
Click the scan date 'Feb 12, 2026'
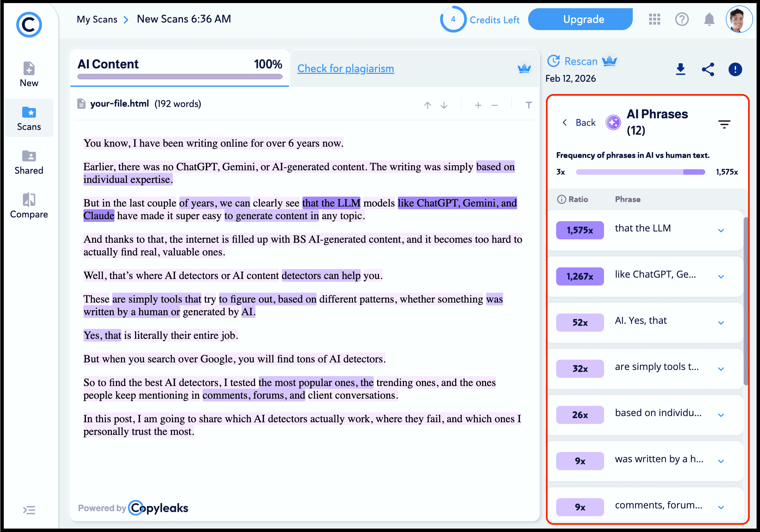[x=571, y=79]
